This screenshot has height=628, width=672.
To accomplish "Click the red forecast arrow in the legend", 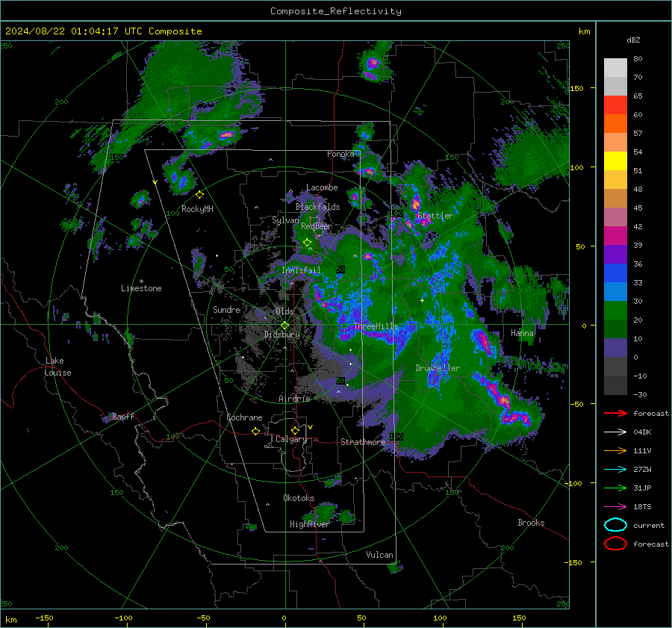I will coord(615,413).
